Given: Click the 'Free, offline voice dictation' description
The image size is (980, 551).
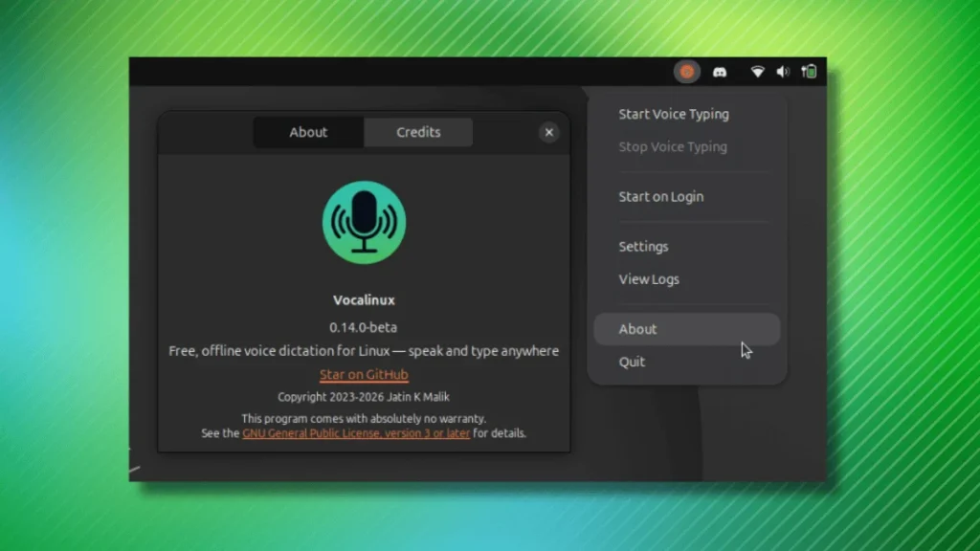Looking at the screenshot, I should pyautogui.click(x=364, y=351).
